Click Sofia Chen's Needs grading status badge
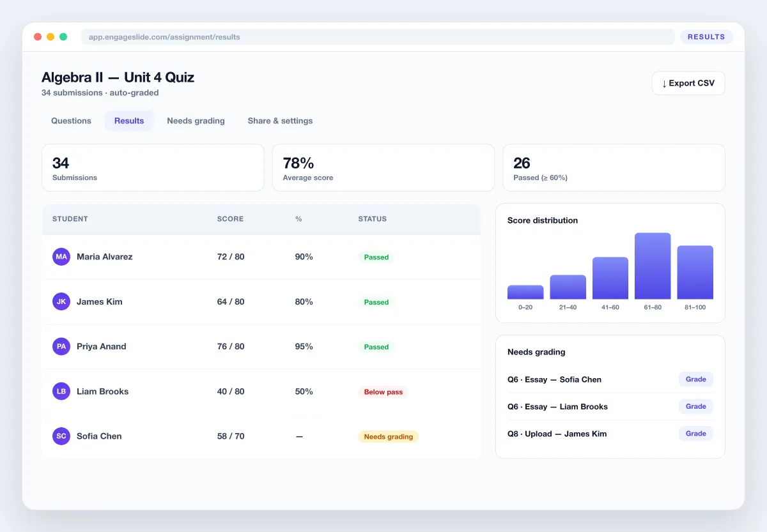Screen dimensions: 767x532 click(x=389, y=437)
